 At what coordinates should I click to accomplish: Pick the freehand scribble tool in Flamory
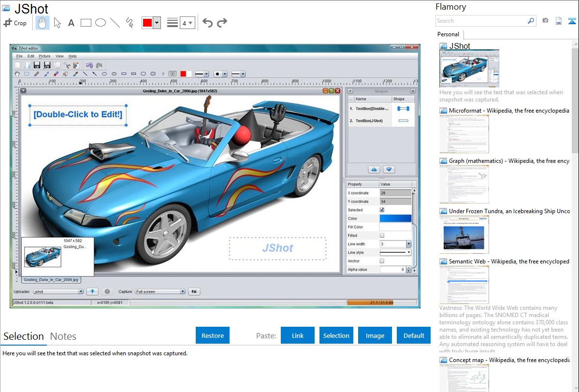click(x=130, y=23)
